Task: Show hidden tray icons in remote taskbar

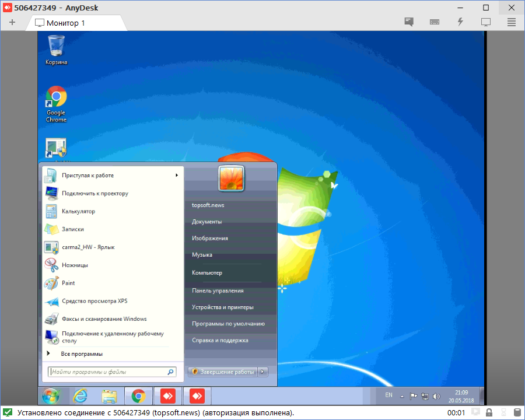Action: [x=402, y=396]
